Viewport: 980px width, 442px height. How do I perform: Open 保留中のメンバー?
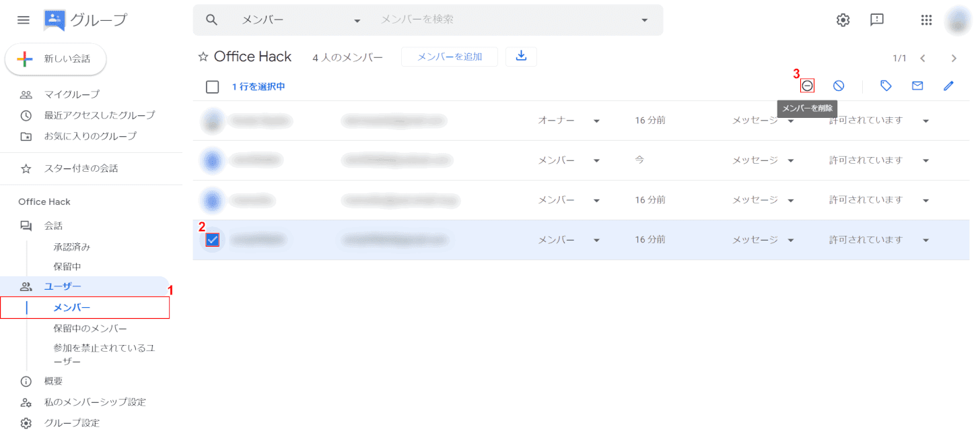coord(90,329)
